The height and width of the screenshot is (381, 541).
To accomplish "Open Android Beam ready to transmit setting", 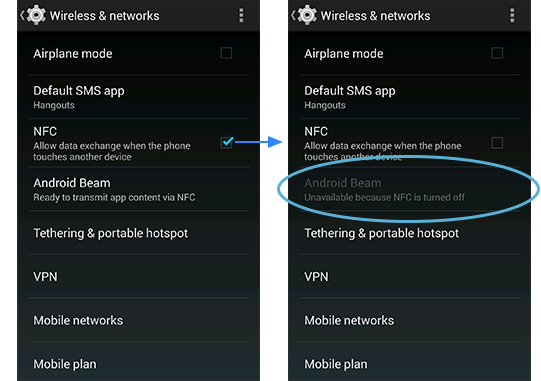I will tap(138, 189).
